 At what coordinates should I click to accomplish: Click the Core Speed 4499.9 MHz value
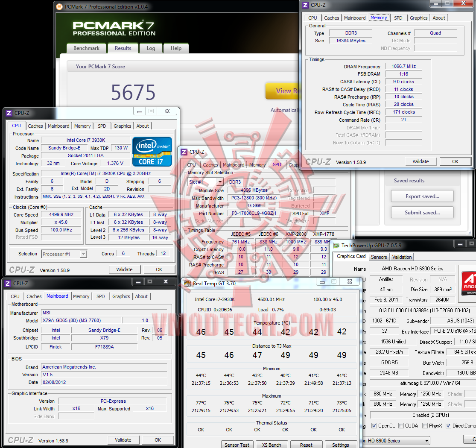tap(61, 214)
